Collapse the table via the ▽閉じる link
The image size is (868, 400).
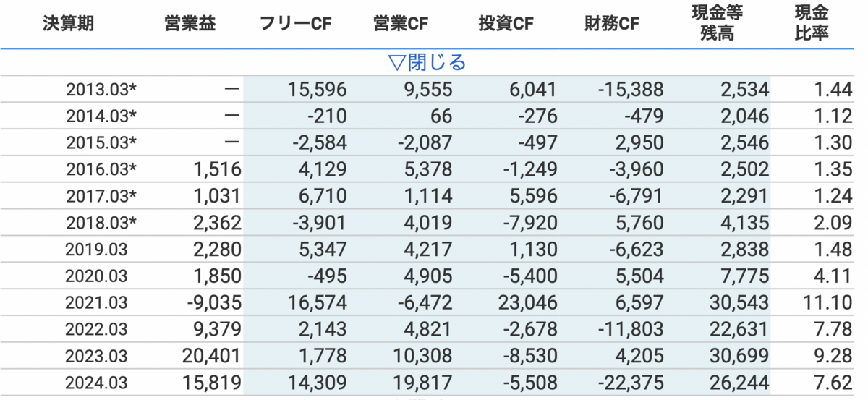click(427, 62)
